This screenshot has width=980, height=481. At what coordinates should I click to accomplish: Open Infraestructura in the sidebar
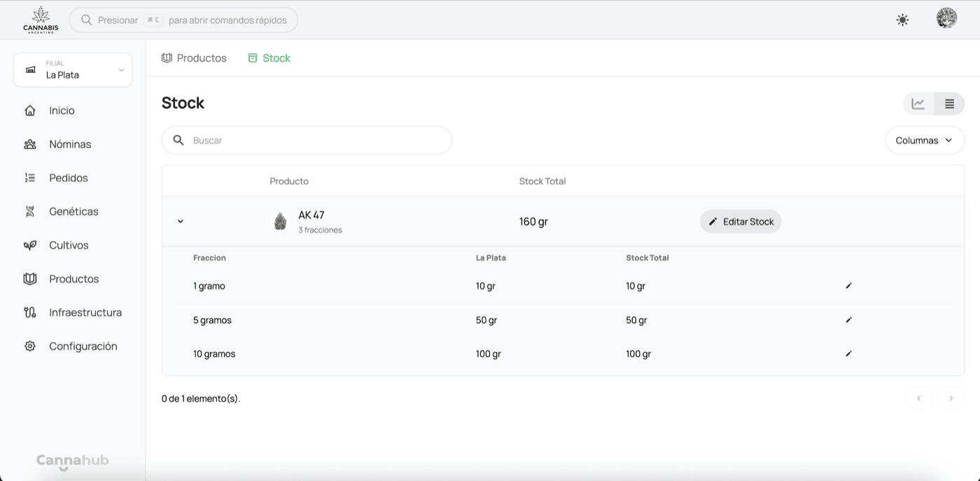[85, 312]
